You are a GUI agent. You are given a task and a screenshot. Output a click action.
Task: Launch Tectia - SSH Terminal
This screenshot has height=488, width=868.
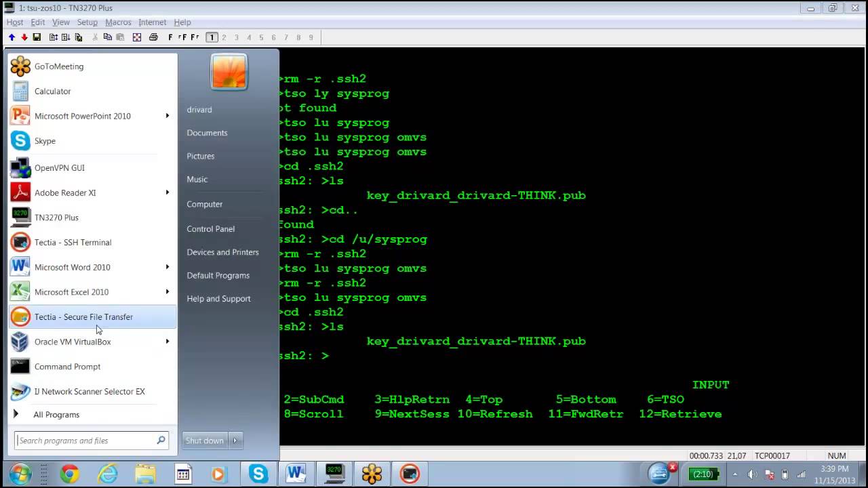tap(92, 242)
